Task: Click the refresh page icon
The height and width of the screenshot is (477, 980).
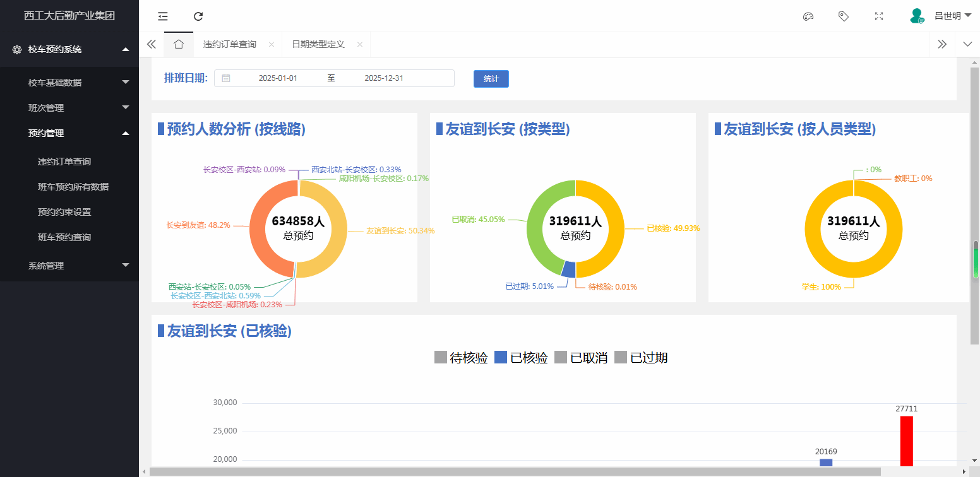Action: (198, 16)
